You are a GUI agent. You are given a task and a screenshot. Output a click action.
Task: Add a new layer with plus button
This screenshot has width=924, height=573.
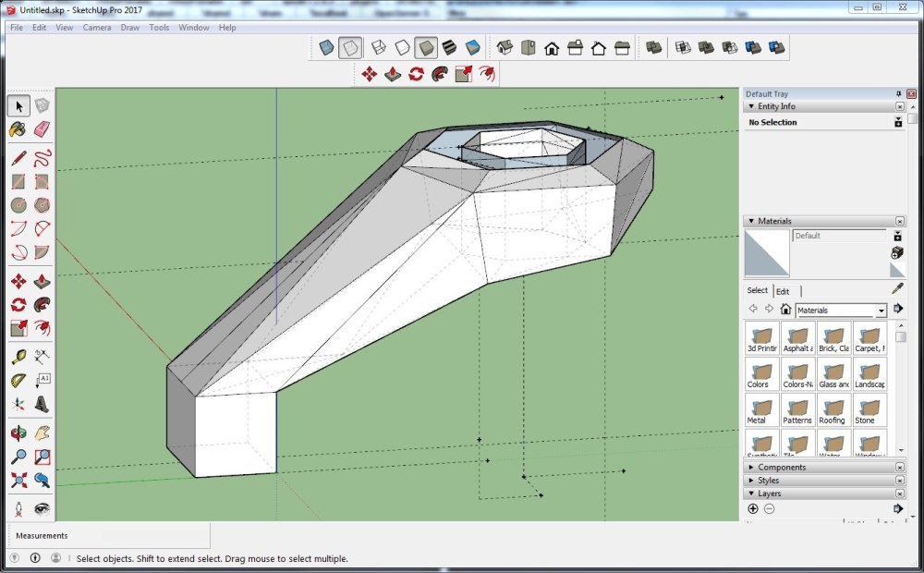pyautogui.click(x=752, y=508)
